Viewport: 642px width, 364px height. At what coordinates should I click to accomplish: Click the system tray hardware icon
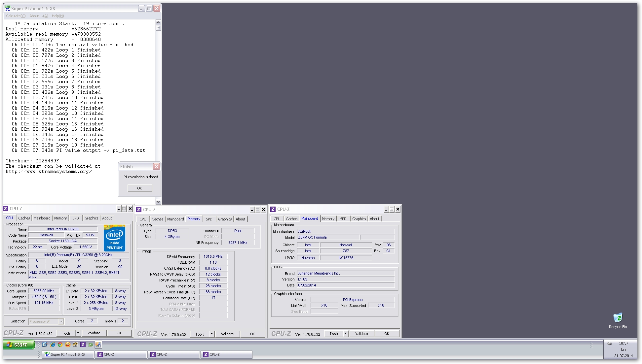[x=610, y=344]
